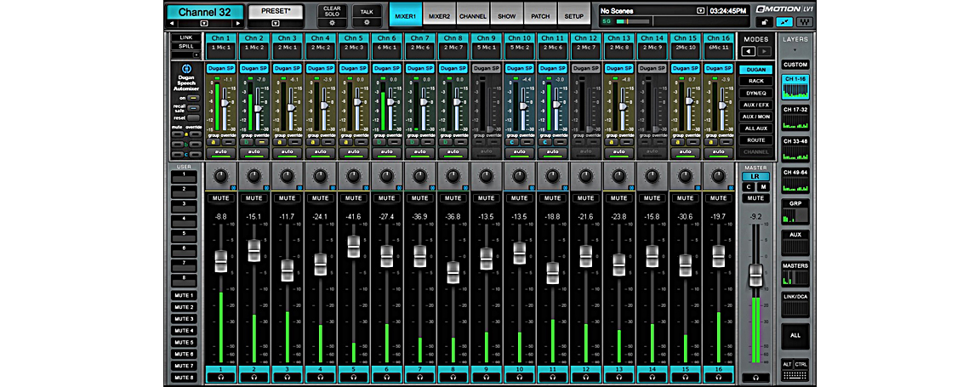Open the No Scenes dropdown
Image resolution: width=980 pixels, height=387 pixels.
pos(701,10)
